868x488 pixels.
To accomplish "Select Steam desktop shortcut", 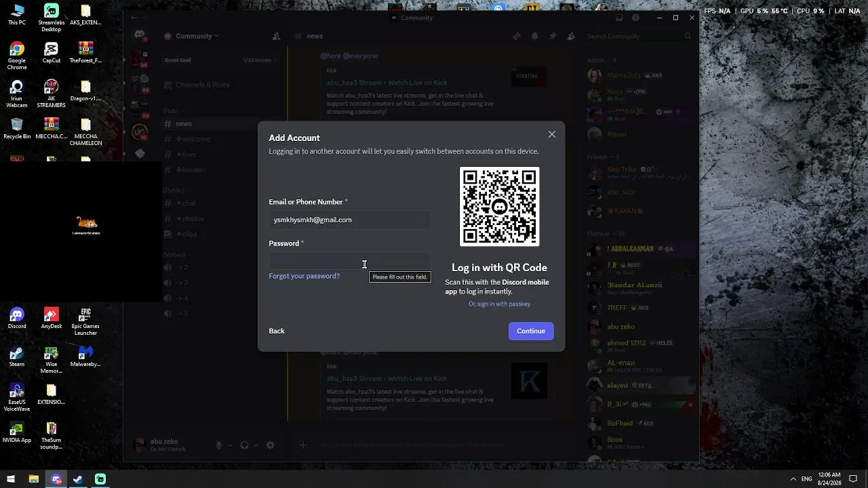I will pyautogui.click(x=17, y=357).
